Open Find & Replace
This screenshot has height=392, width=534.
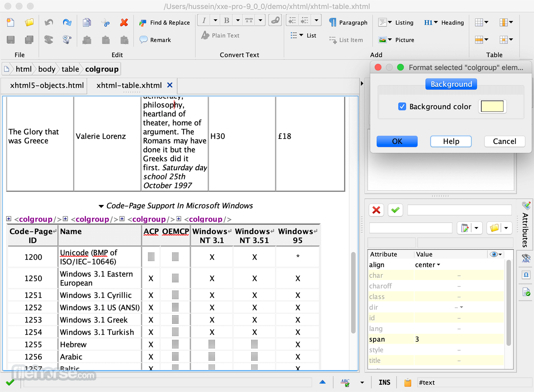point(164,22)
